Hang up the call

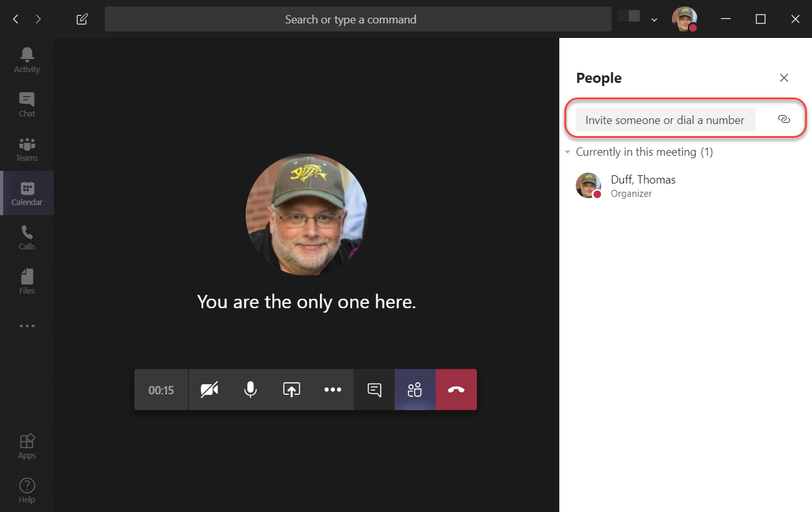(x=456, y=389)
